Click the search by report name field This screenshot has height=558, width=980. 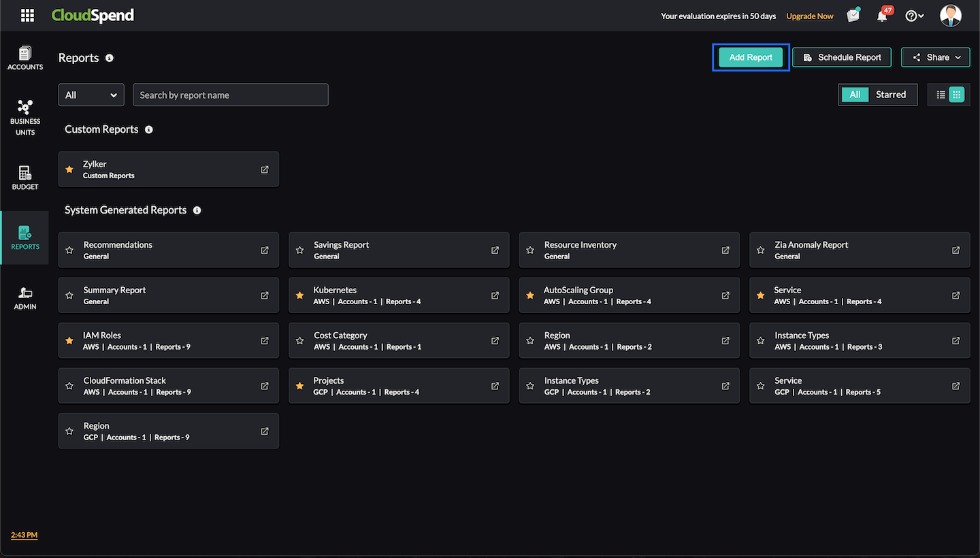tap(231, 95)
